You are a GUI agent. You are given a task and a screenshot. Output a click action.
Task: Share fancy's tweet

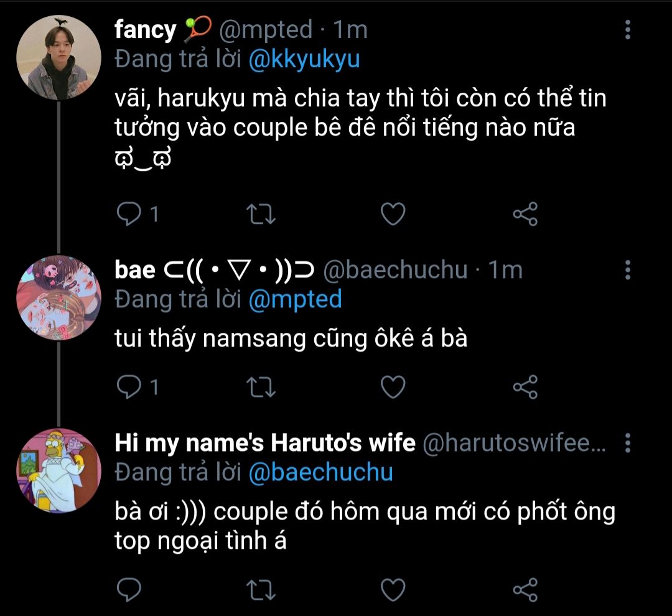click(525, 215)
